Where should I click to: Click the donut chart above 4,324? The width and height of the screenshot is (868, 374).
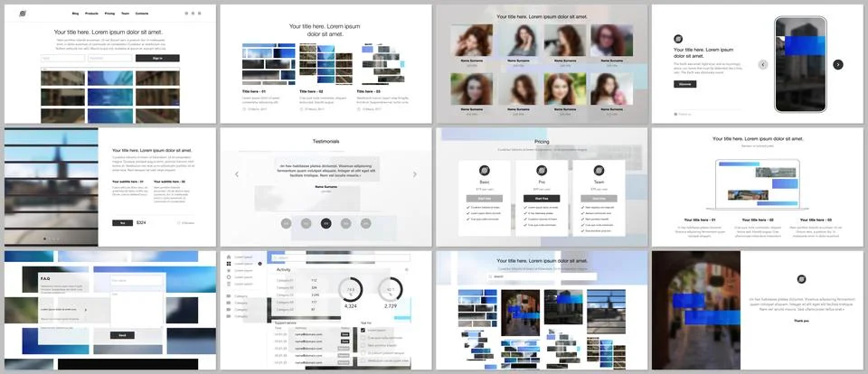(x=351, y=289)
